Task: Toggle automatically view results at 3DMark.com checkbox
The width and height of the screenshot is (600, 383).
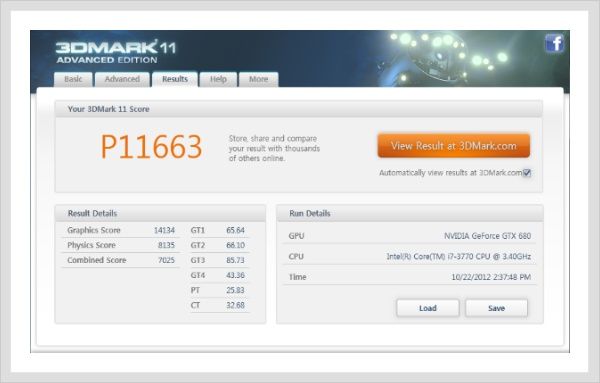Action: pos(527,173)
